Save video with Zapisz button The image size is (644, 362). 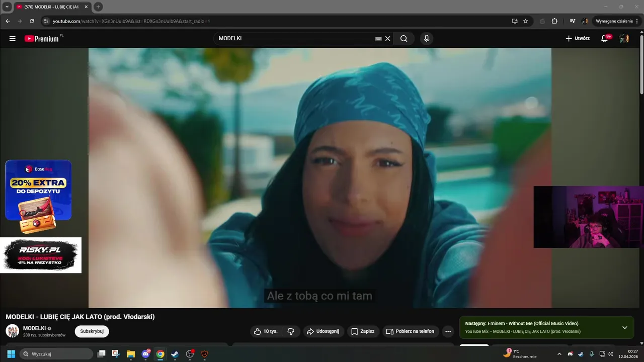tap(363, 331)
